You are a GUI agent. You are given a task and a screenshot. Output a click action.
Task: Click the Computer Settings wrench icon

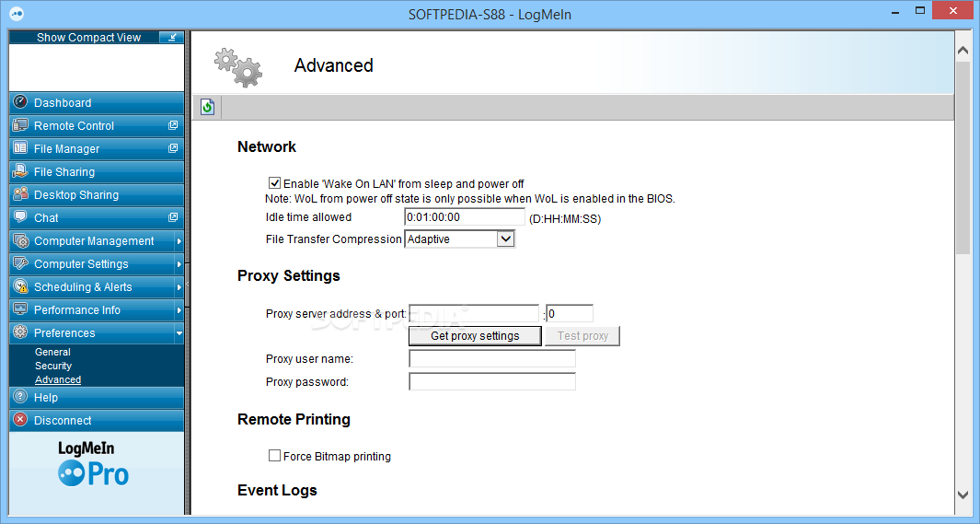tap(20, 263)
